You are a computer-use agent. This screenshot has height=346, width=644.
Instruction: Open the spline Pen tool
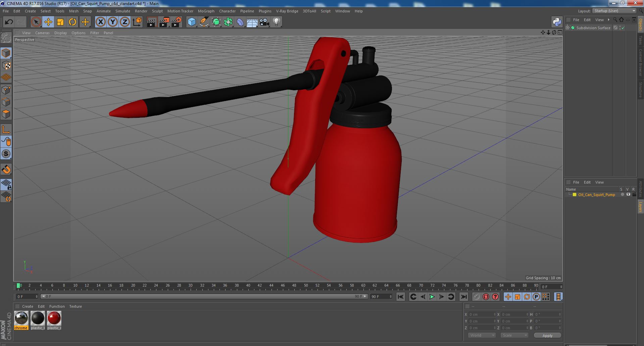204,22
